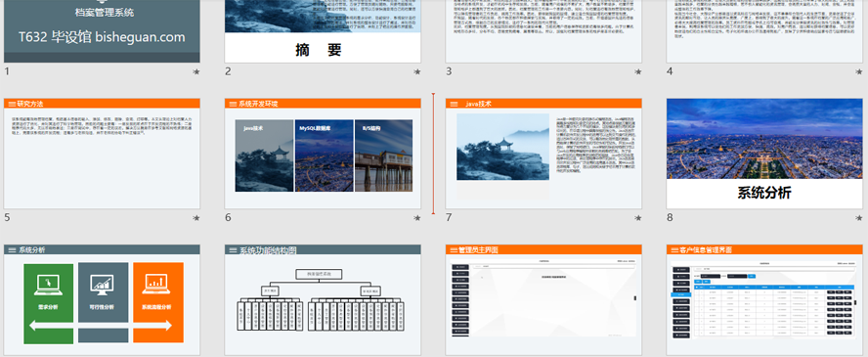
Task: Click the transition star icon under slide 4
Action: pyautogui.click(x=858, y=72)
